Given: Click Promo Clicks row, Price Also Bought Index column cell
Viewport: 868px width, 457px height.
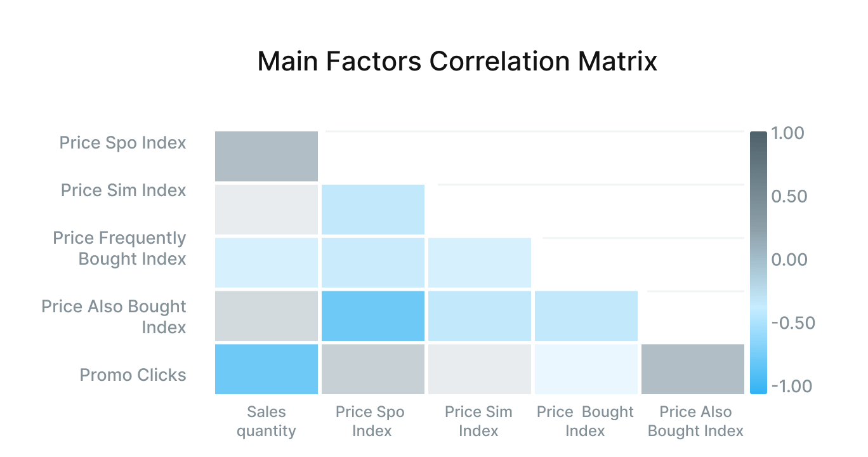Looking at the screenshot, I should click(x=693, y=369).
